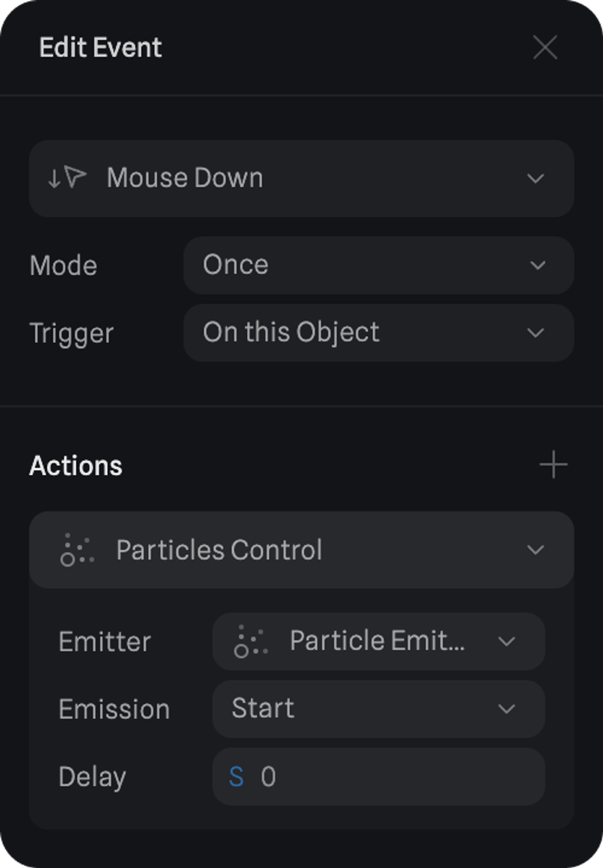Click the chevron on the Mouse Down selector
The image size is (603, 868).
[x=535, y=178]
